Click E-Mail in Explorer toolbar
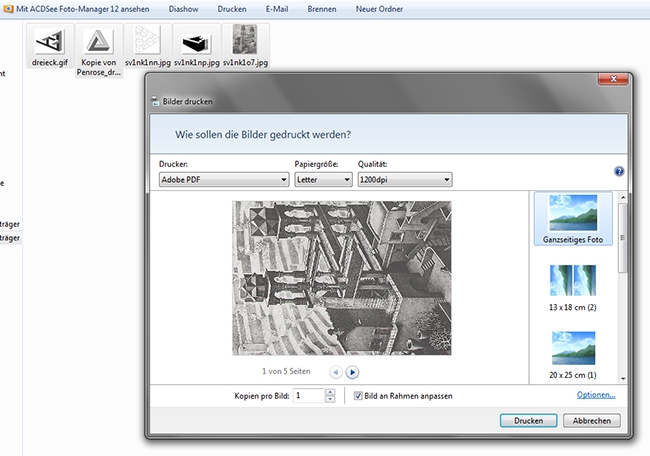Screen dimensions: 650x456 tap(277, 9)
